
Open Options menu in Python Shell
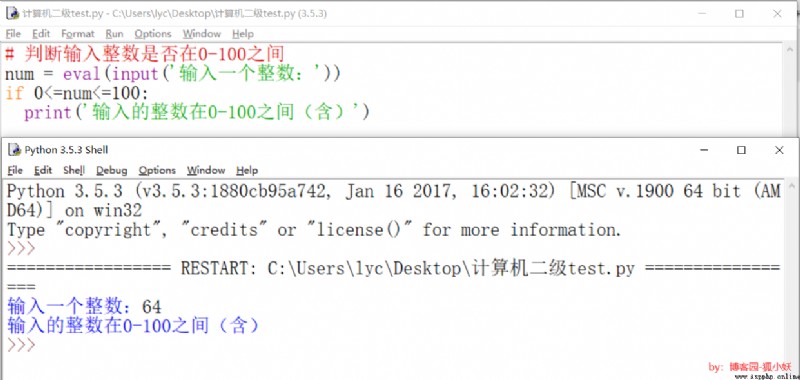[157, 170]
